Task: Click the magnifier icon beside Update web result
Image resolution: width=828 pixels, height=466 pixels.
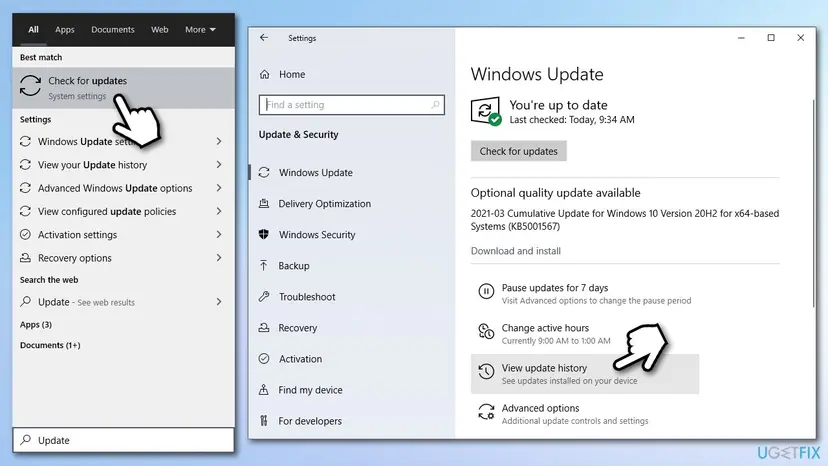Action: [25, 302]
